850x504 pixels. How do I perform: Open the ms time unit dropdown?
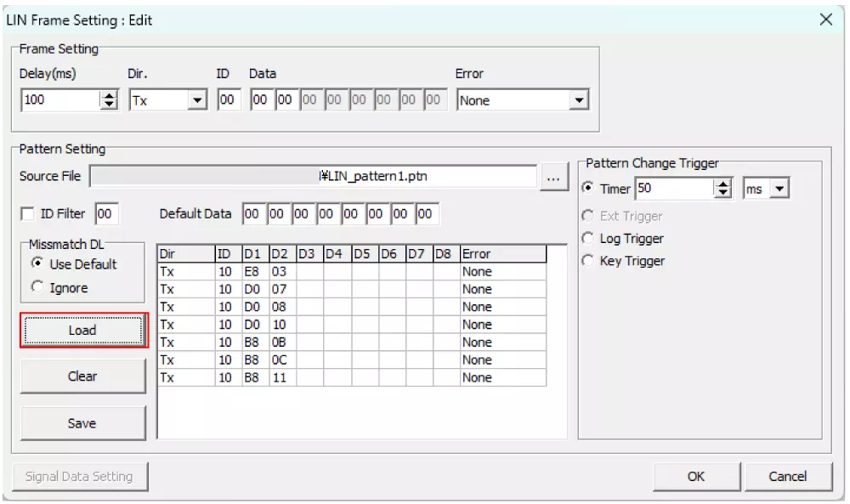coord(780,188)
